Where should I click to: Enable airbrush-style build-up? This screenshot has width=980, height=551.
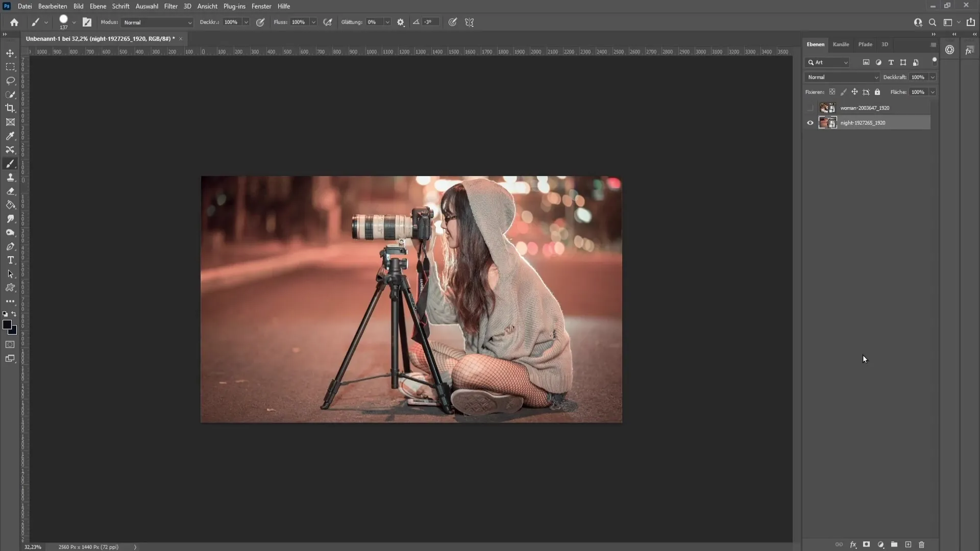(x=328, y=22)
